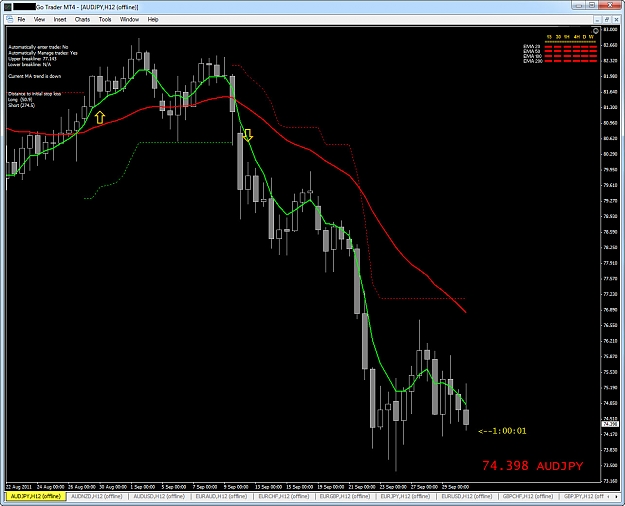Close the inner AUDJPY chart window
The image size is (625, 506).
point(616,19)
